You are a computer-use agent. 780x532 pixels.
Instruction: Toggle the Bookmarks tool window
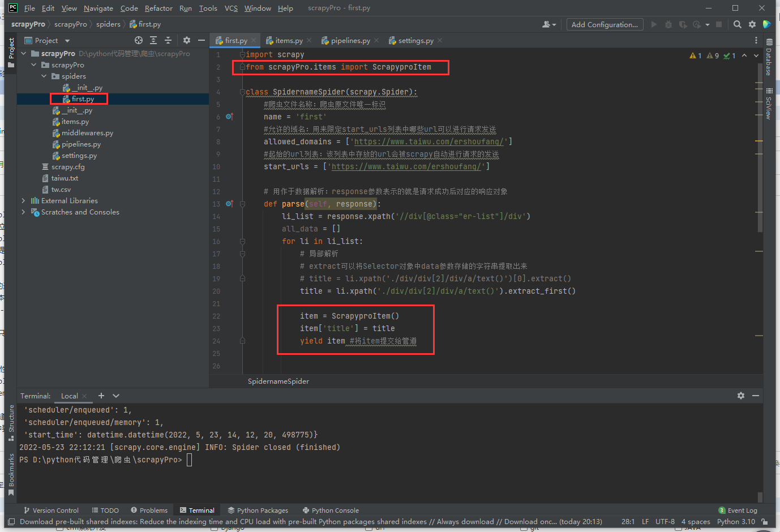click(x=11, y=474)
